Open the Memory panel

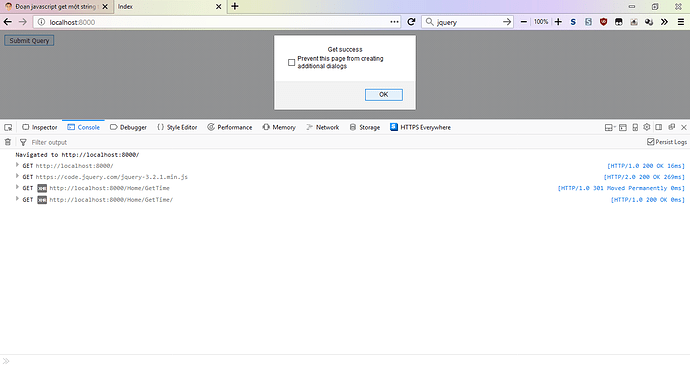point(279,127)
